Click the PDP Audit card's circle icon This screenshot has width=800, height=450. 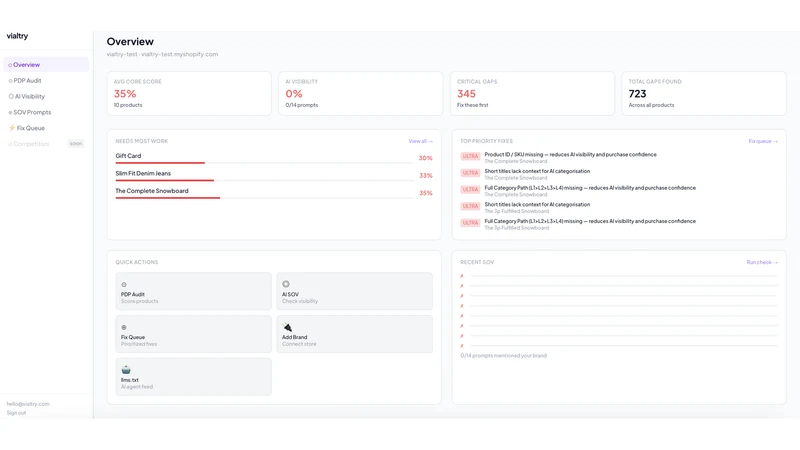pyautogui.click(x=123, y=285)
